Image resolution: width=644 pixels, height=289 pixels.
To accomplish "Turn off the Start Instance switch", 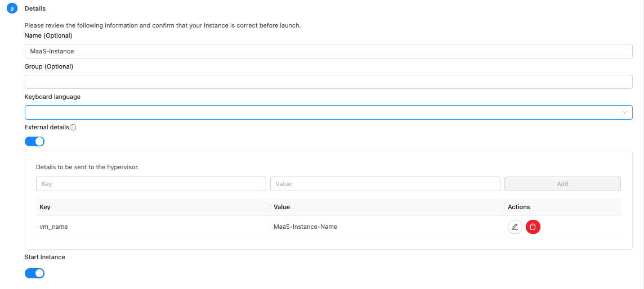I will pos(34,273).
